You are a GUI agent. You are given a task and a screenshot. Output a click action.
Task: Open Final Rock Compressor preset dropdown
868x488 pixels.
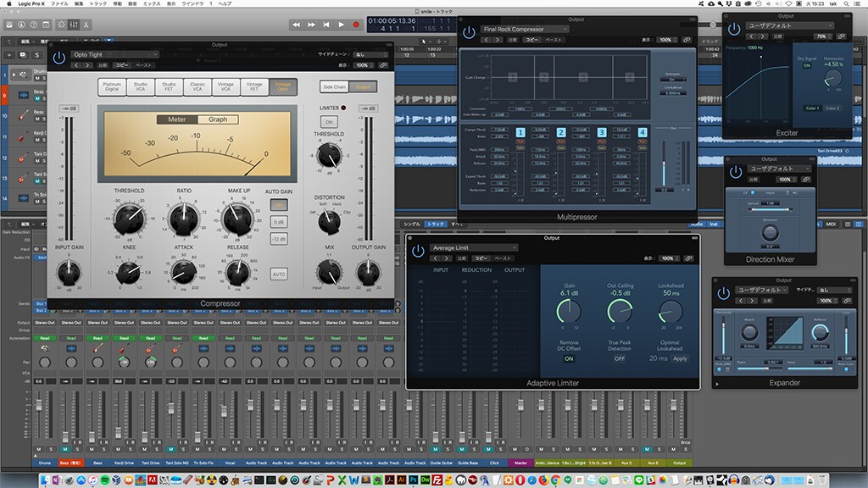click(524, 29)
